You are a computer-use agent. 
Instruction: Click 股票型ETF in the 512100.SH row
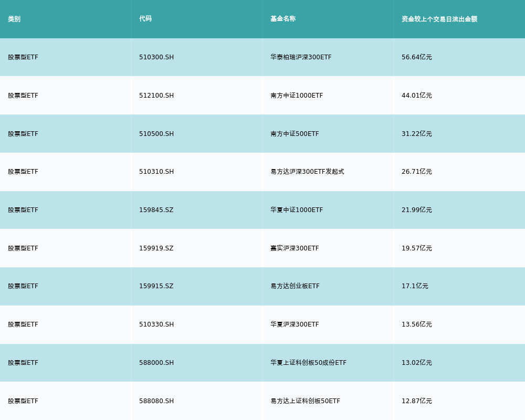[23, 96]
